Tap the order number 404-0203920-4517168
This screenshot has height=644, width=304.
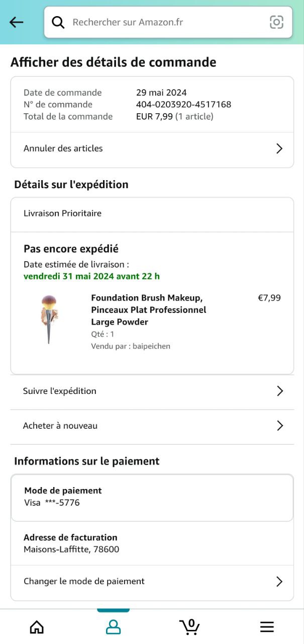click(x=183, y=105)
